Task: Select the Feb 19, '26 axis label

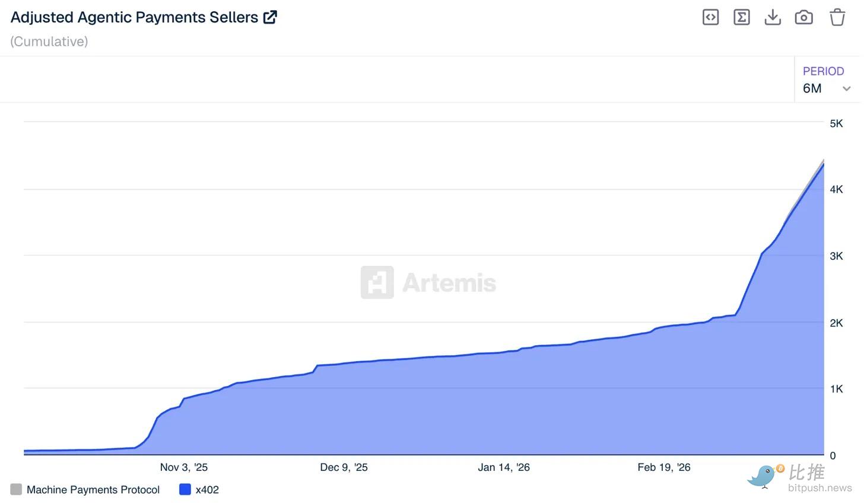Action: click(663, 467)
